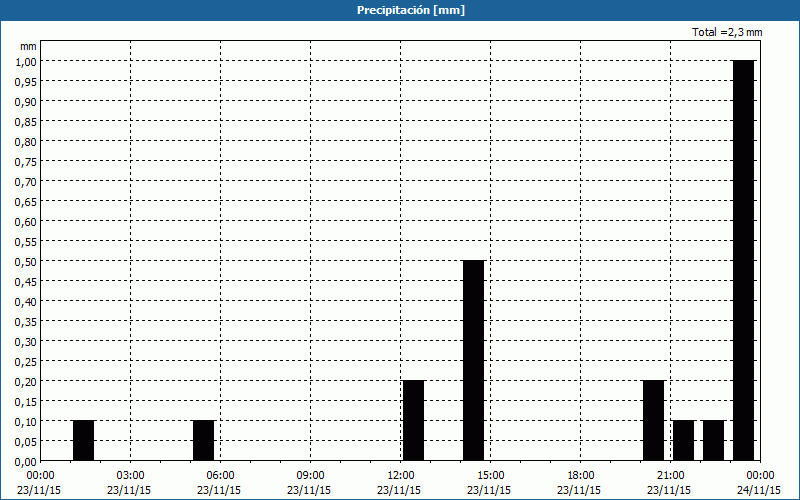Click the 21:00 time label

tap(670, 476)
